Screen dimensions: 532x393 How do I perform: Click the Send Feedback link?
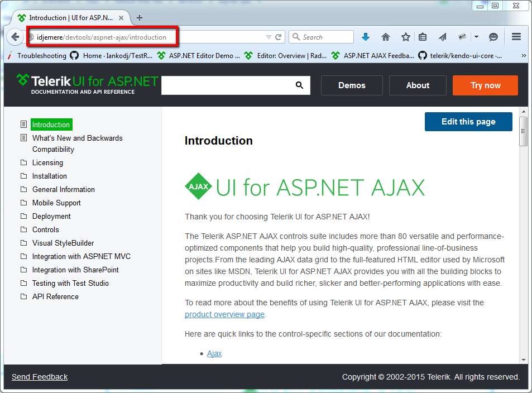(x=40, y=377)
